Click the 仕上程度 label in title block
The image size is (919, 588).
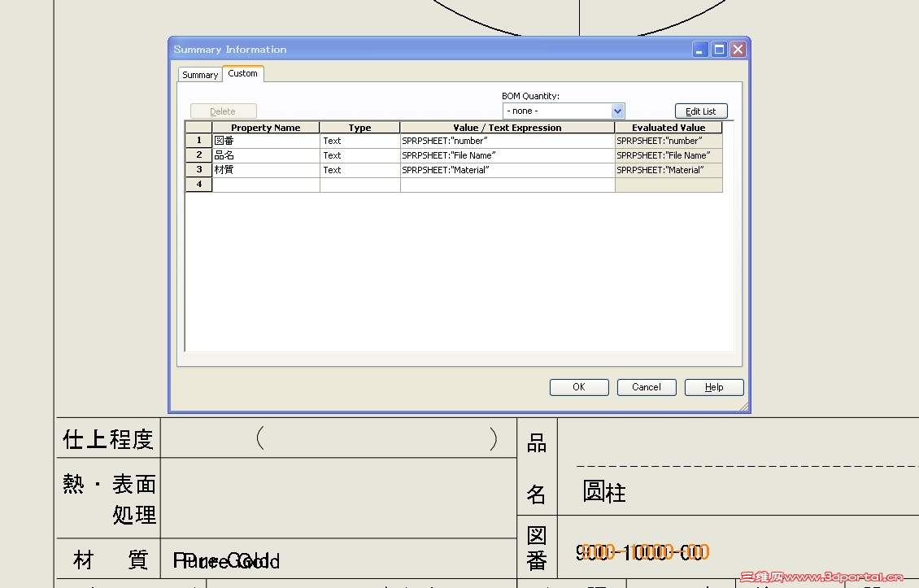pyautogui.click(x=108, y=439)
